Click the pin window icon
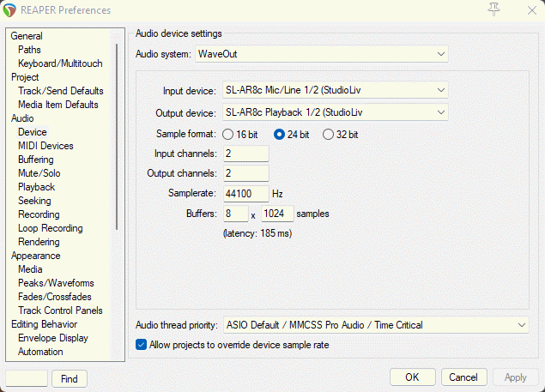Viewport: 545px width, 392px height. point(494,9)
